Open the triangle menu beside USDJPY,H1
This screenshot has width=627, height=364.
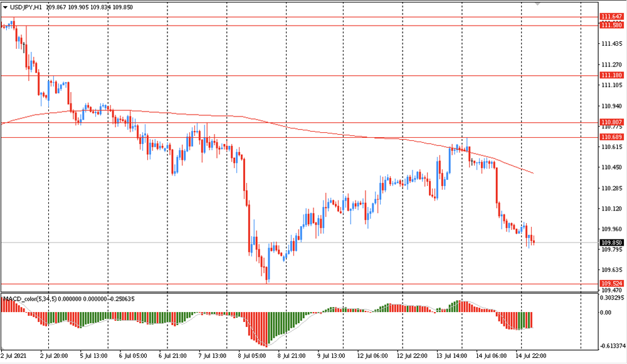pyautogui.click(x=5, y=7)
